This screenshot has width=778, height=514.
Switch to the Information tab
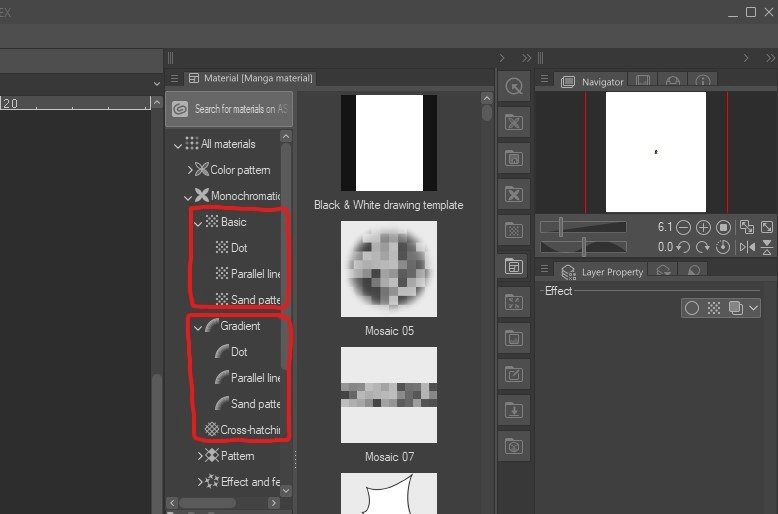tap(703, 80)
